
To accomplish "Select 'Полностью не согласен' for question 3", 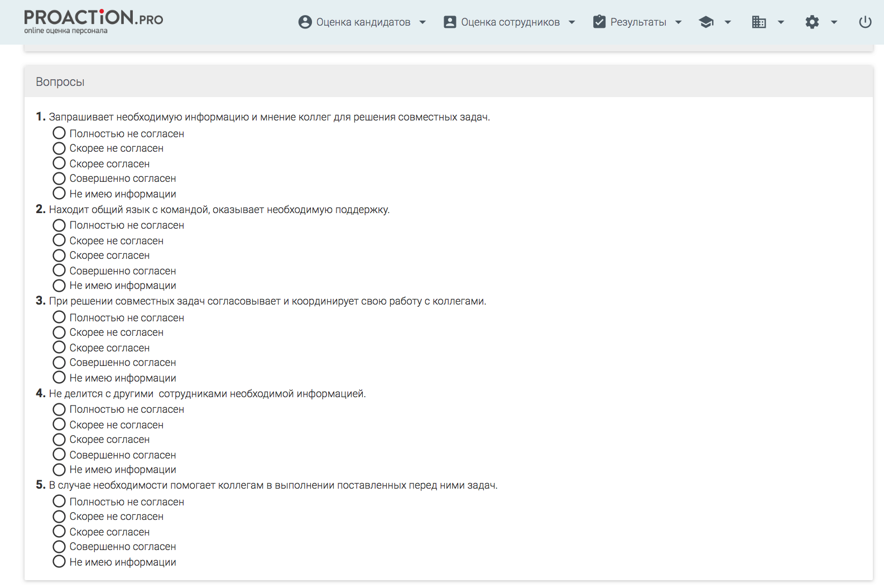I will (59, 317).
